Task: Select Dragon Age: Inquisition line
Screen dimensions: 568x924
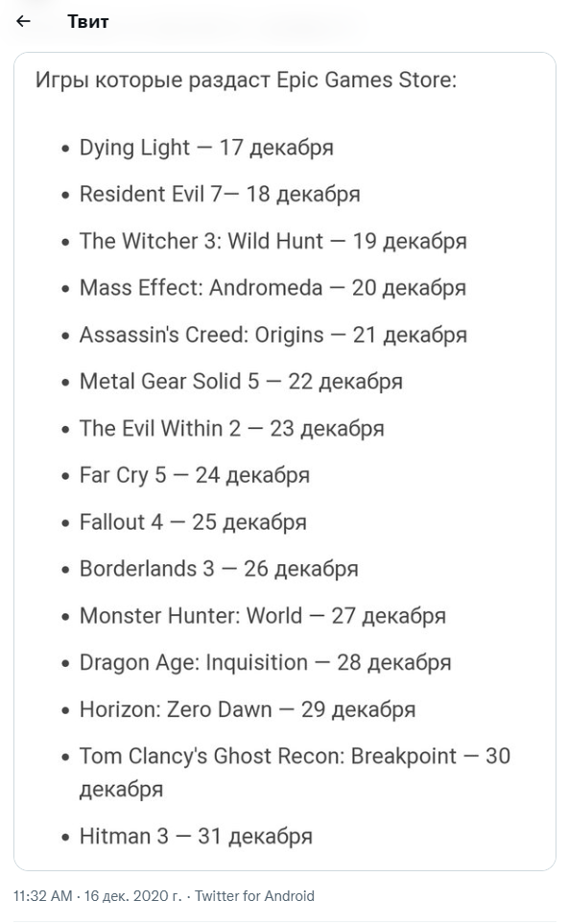Action: [x=265, y=662]
